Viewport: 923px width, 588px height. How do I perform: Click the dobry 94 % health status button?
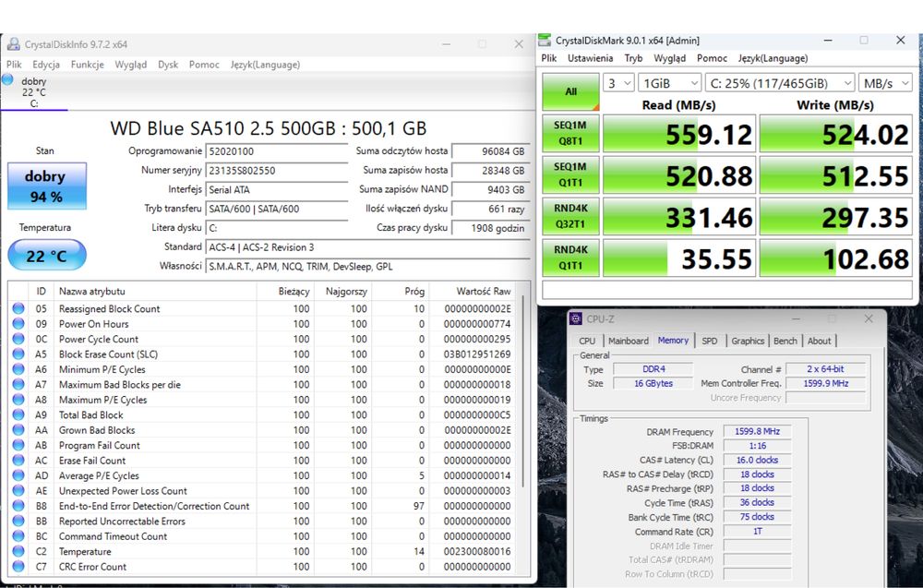click(46, 186)
